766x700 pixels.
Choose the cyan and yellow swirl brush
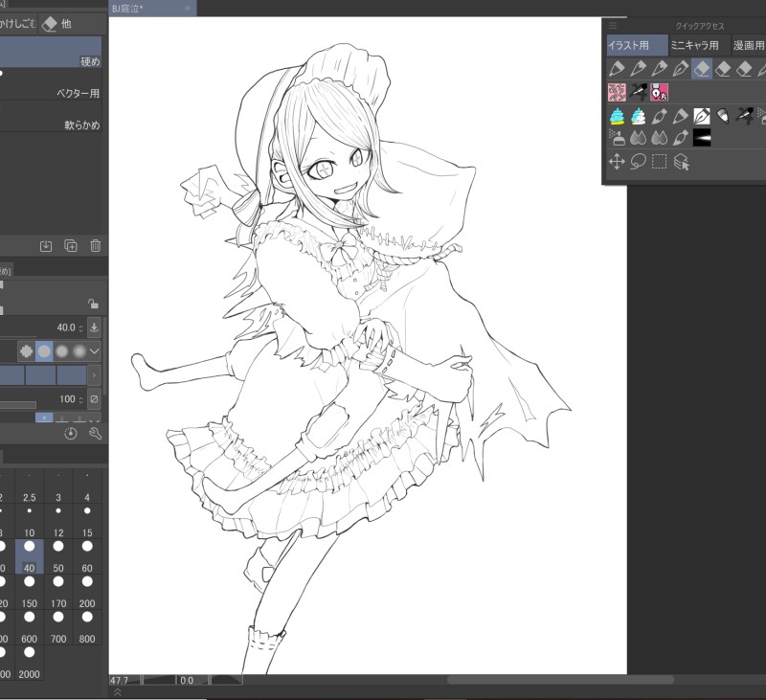(617, 116)
